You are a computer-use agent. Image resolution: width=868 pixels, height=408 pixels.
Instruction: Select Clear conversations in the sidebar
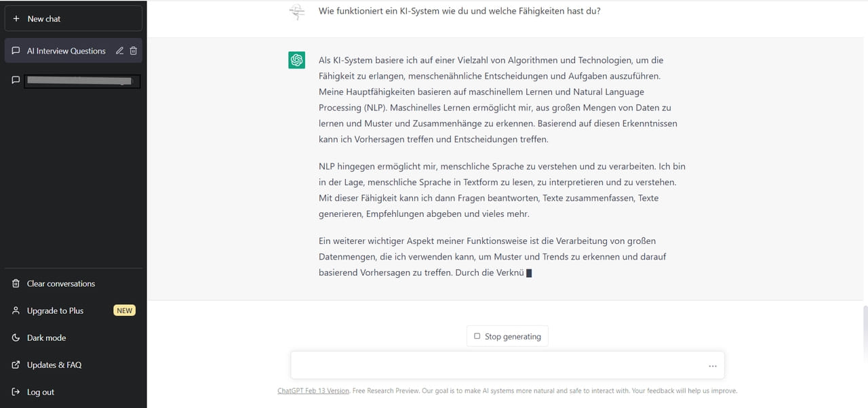pos(73,283)
